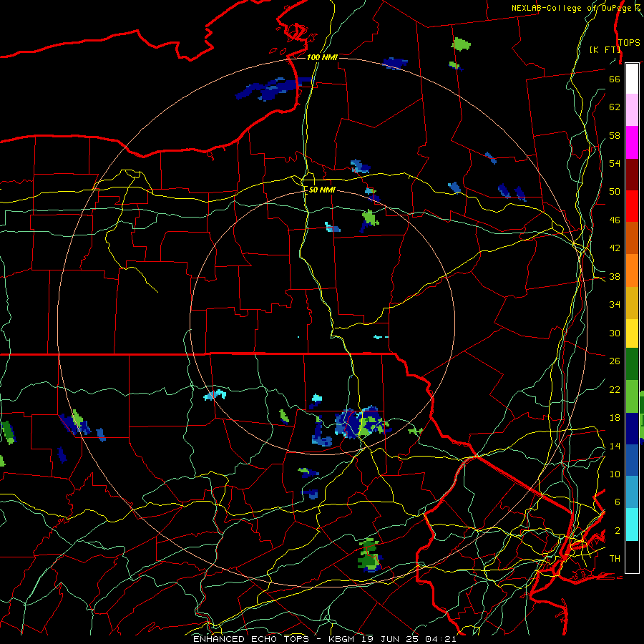Click the legend value "18"

[615, 418]
